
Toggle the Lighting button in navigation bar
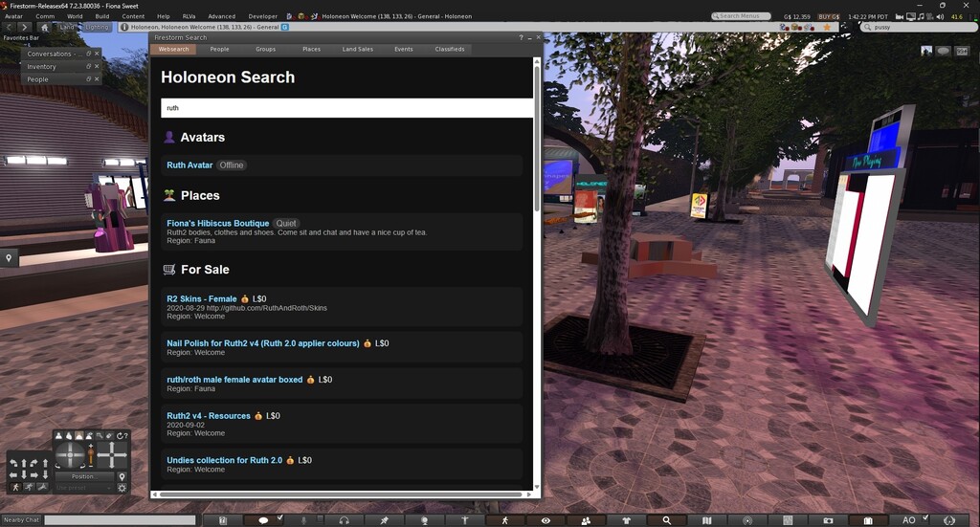pos(97,27)
